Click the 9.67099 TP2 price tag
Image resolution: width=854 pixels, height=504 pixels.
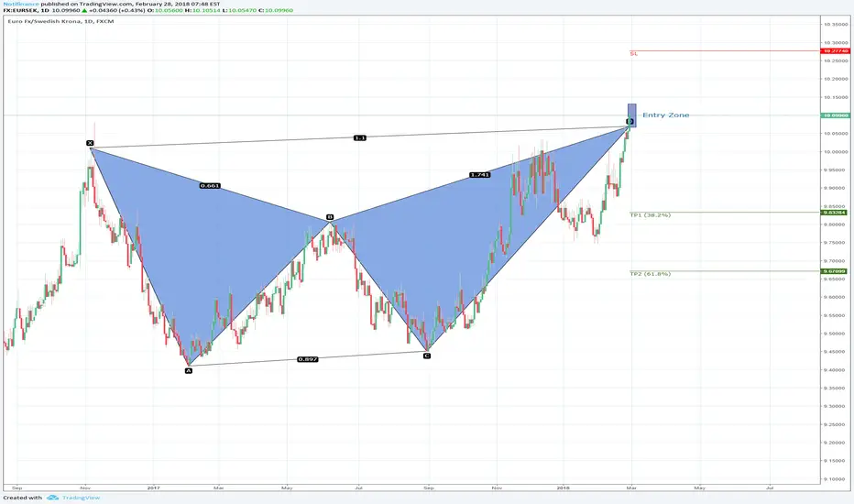[835, 271]
